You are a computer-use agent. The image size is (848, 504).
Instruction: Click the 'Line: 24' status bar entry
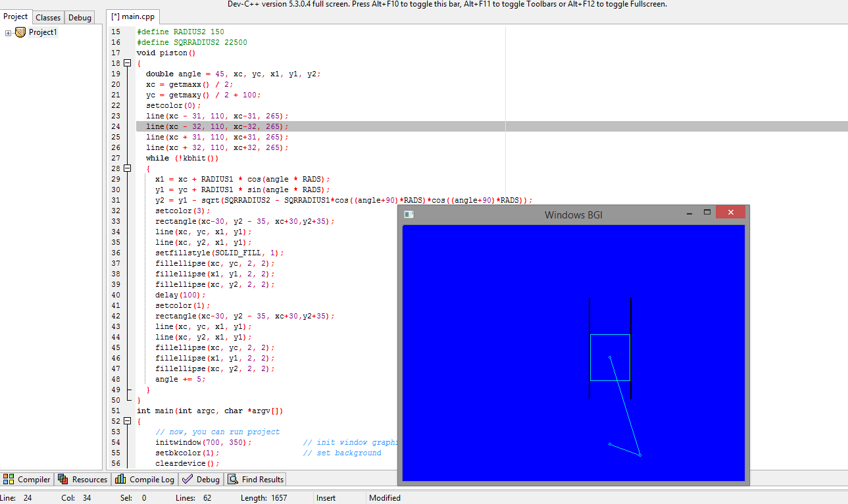pos(16,498)
